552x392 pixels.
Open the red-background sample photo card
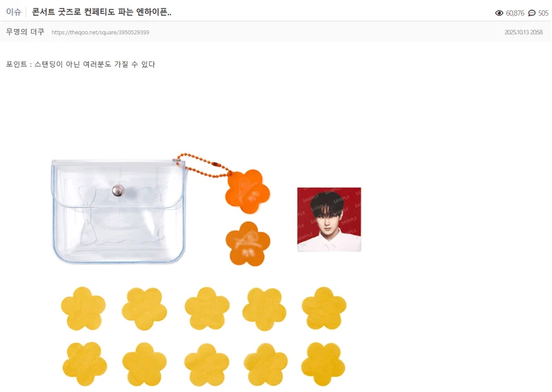click(x=329, y=219)
